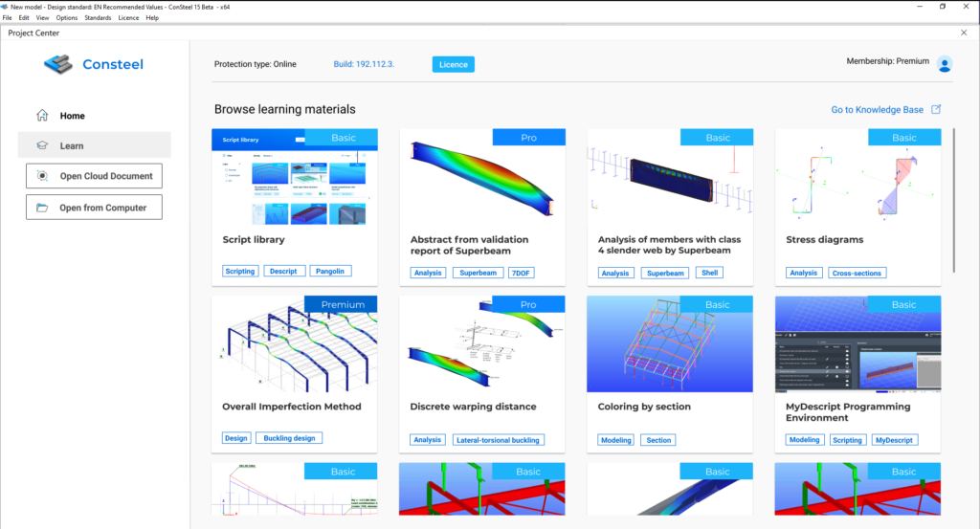Click the Pro badge on Discrete warping card

point(528,304)
